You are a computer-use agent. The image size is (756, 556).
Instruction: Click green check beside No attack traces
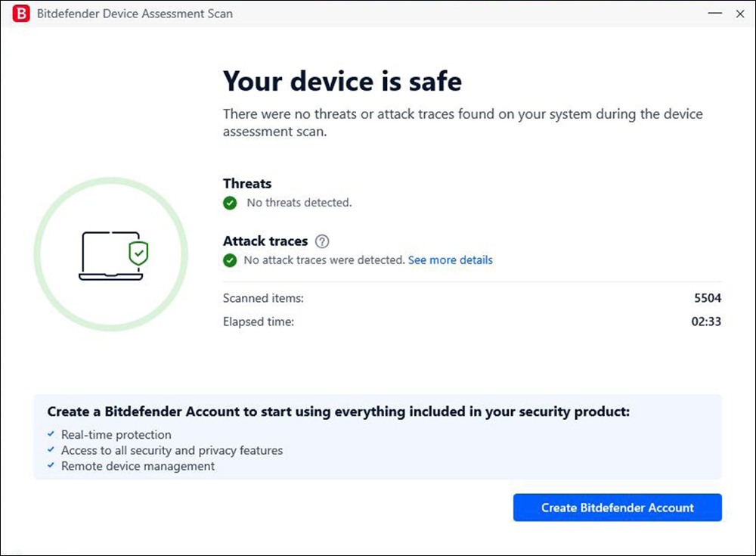click(230, 260)
